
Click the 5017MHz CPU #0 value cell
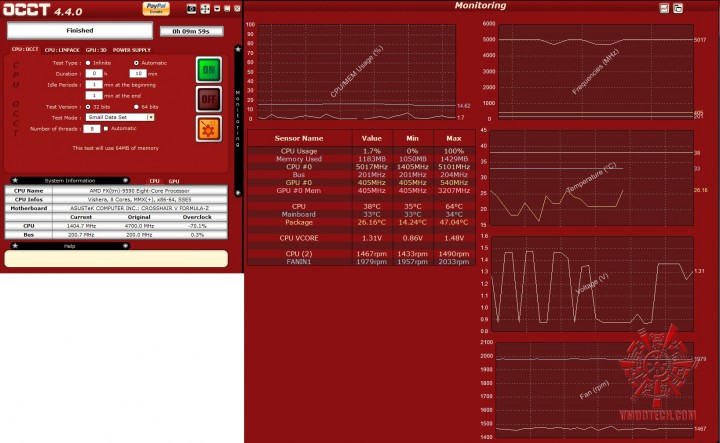point(372,167)
